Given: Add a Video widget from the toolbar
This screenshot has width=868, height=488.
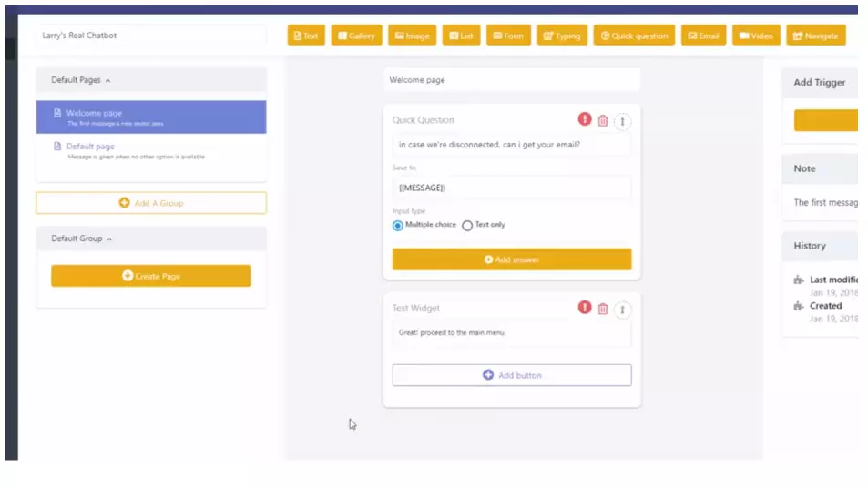Looking at the screenshot, I should pos(756,36).
